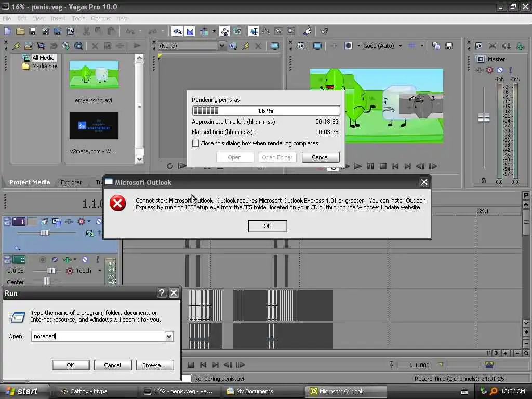
Task: Click the Preview on External Monitor icon
Action: click(x=317, y=46)
